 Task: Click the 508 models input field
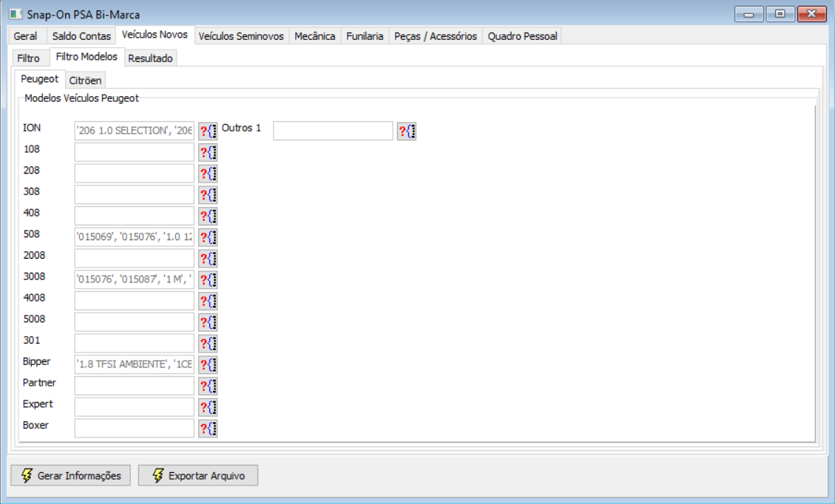tap(134, 237)
